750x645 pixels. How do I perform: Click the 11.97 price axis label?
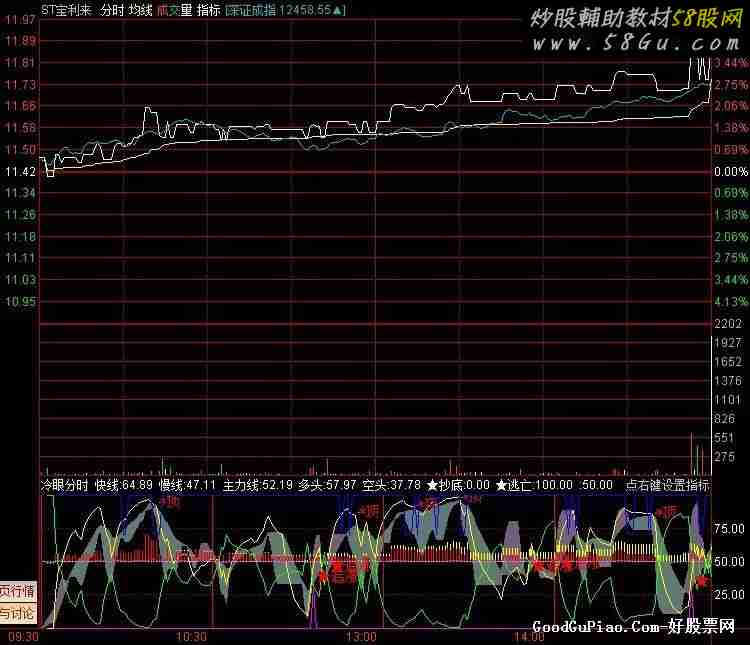point(20,20)
